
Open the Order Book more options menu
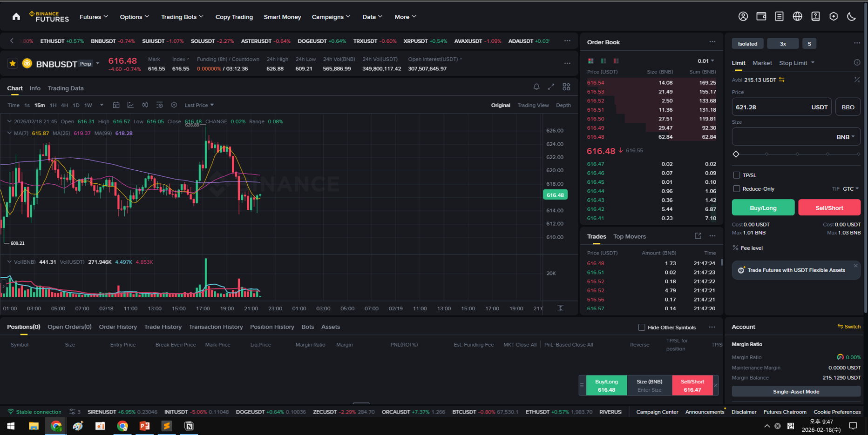tap(712, 42)
